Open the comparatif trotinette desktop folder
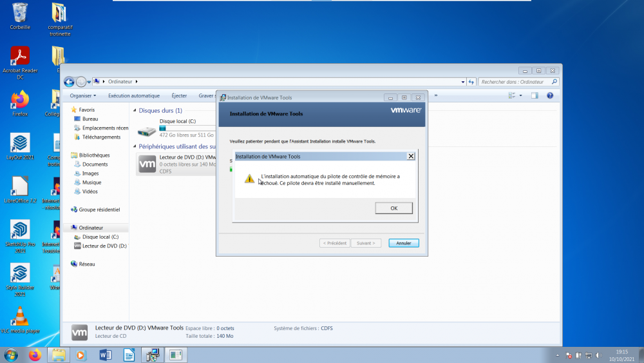 click(x=59, y=19)
